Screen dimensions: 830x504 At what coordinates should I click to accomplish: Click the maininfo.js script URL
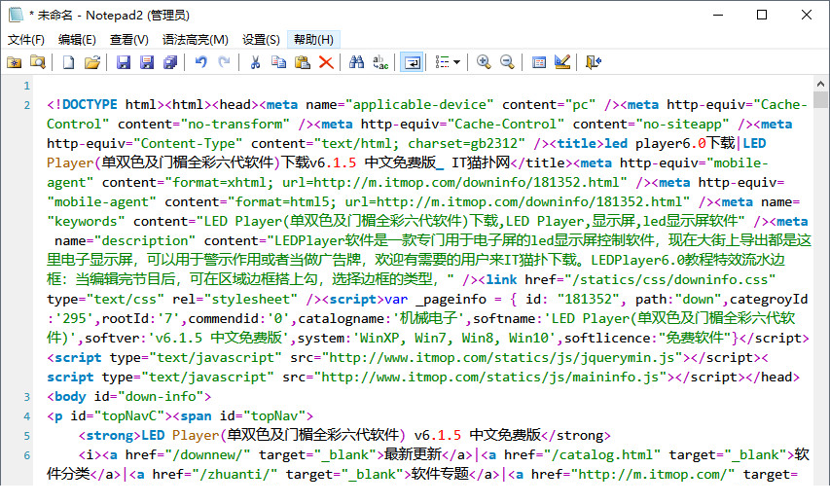(x=490, y=378)
